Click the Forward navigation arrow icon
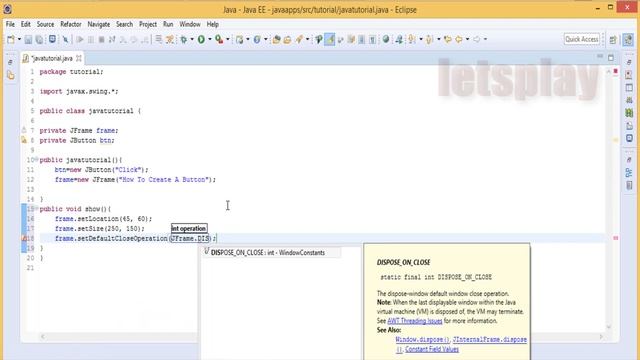 (476, 40)
